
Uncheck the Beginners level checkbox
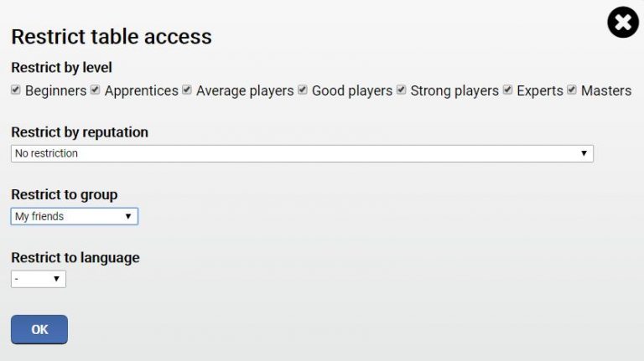pos(16,90)
